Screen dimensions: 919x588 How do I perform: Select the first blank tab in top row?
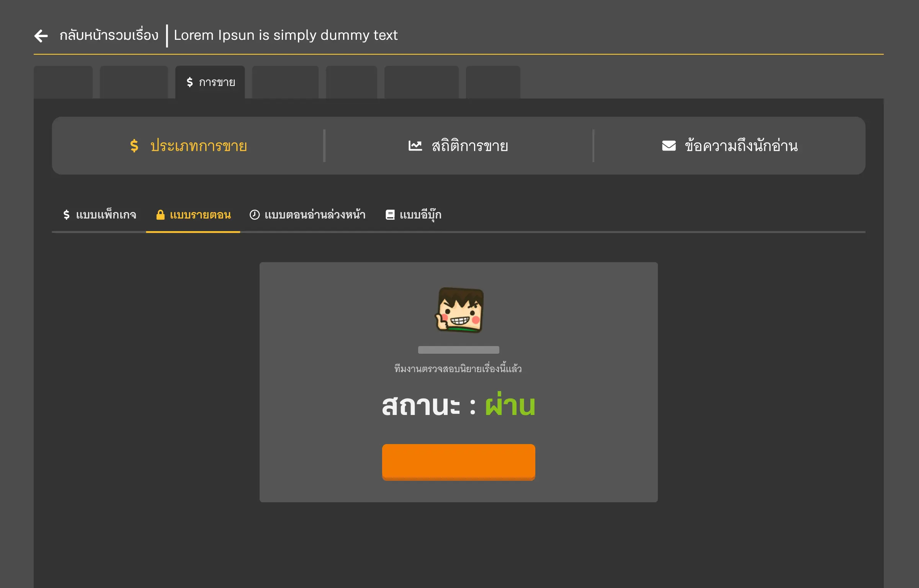point(63,82)
